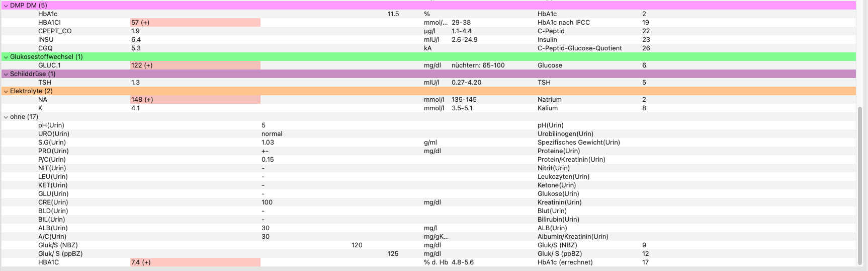This screenshot has height=271, width=868.
Task: Click the HBA1C errechnet value 7.4 (+)
Action: (195, 262)
